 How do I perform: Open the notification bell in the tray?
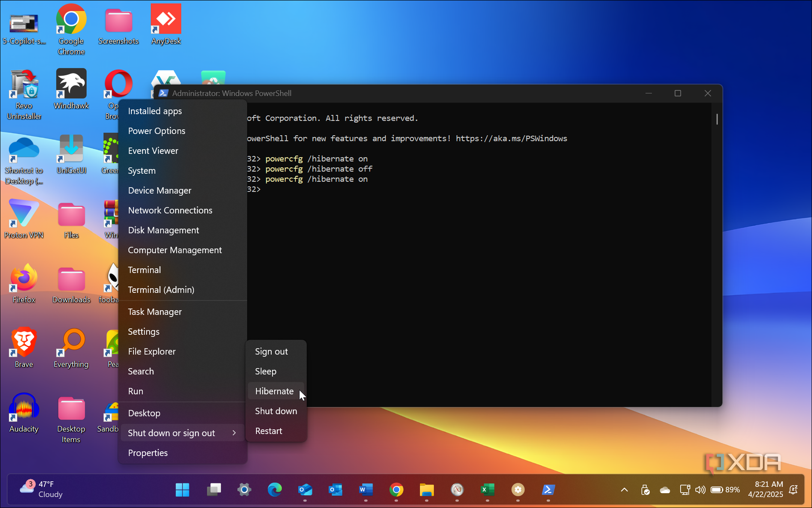[x=793, y=490]
